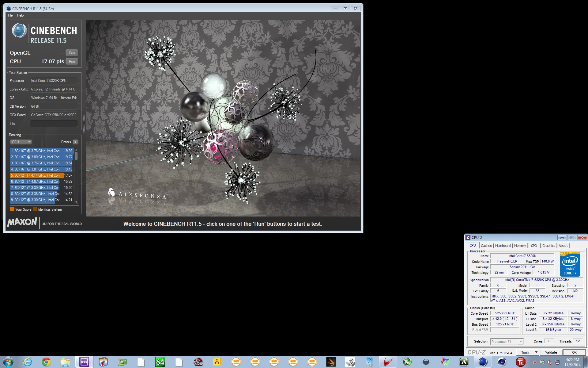Switch to the purple CPU-Z taskbar icon
The width and height of the screenshot is (588, 368).
pos(84,362)
